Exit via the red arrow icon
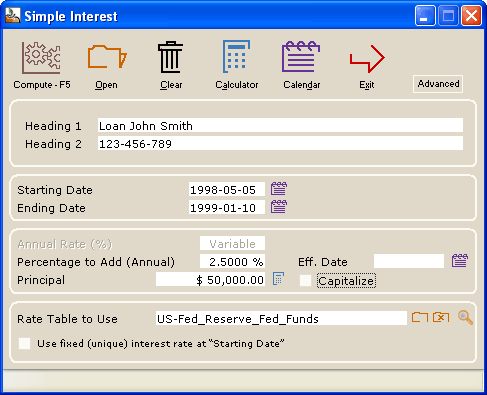 pos(367,58)
